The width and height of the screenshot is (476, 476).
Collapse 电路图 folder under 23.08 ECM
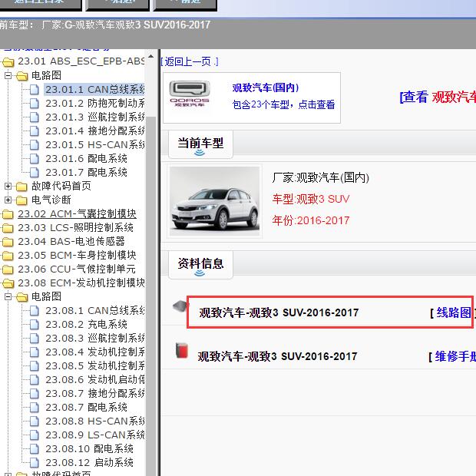(x=8, y=296)
